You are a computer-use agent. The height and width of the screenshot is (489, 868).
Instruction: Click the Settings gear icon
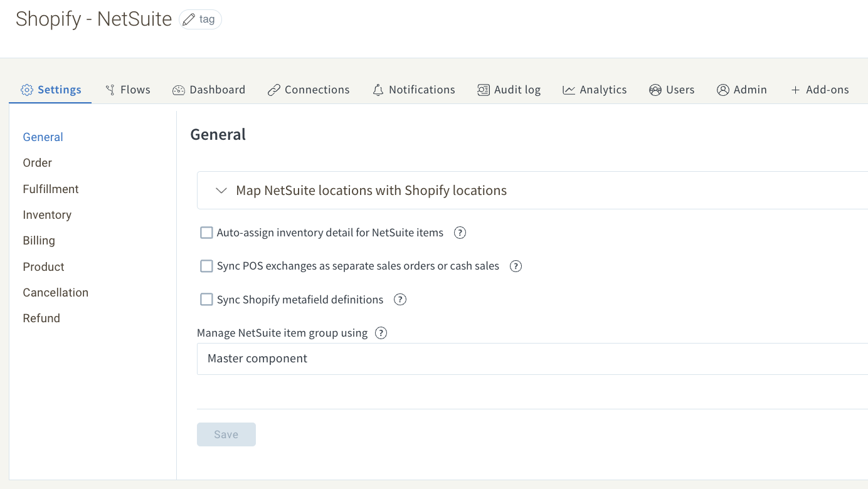click(27, 90)
